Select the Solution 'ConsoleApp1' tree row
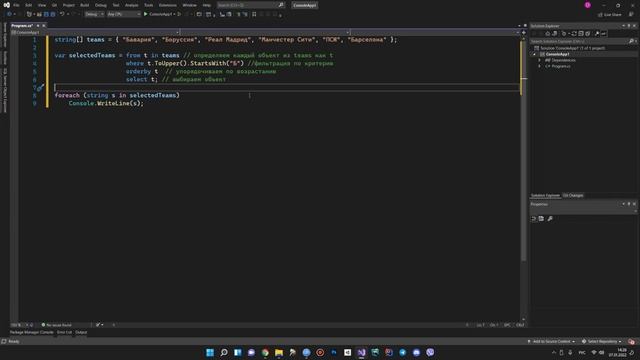The height and width of the screenshot is (360, 640). pos(572,48)
